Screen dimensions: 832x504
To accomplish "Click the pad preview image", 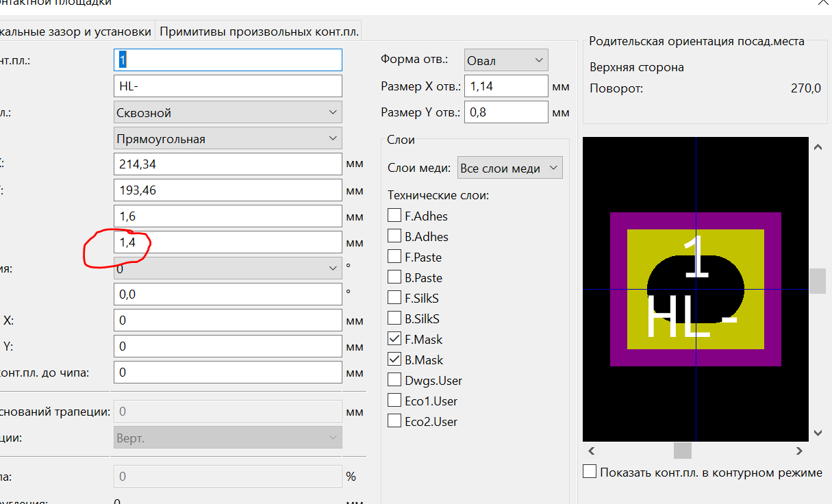I will click(695, 289).
